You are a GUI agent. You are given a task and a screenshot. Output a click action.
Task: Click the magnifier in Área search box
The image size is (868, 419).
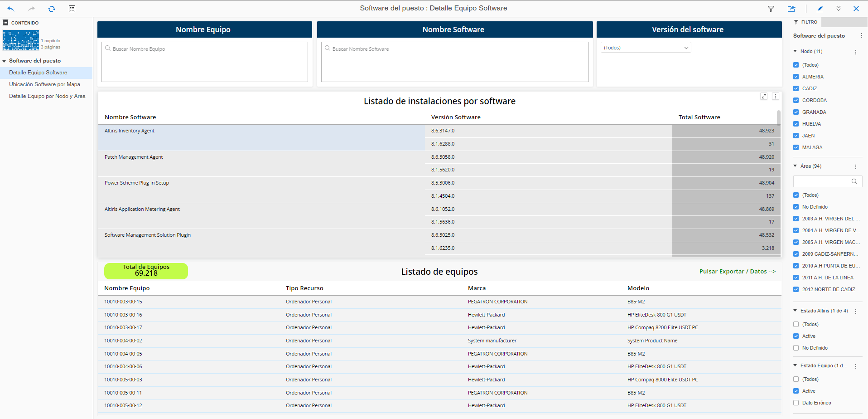(x=854, y=181)
